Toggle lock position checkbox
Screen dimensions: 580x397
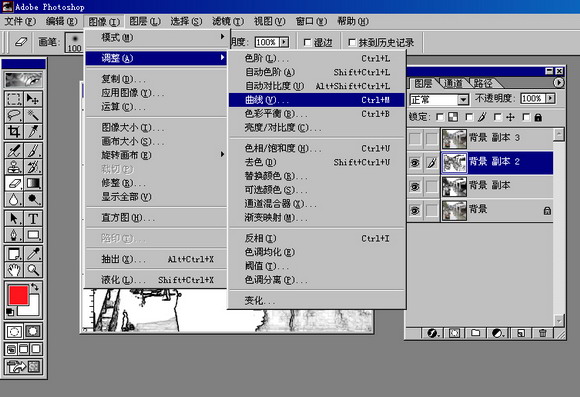pos(498,117)
